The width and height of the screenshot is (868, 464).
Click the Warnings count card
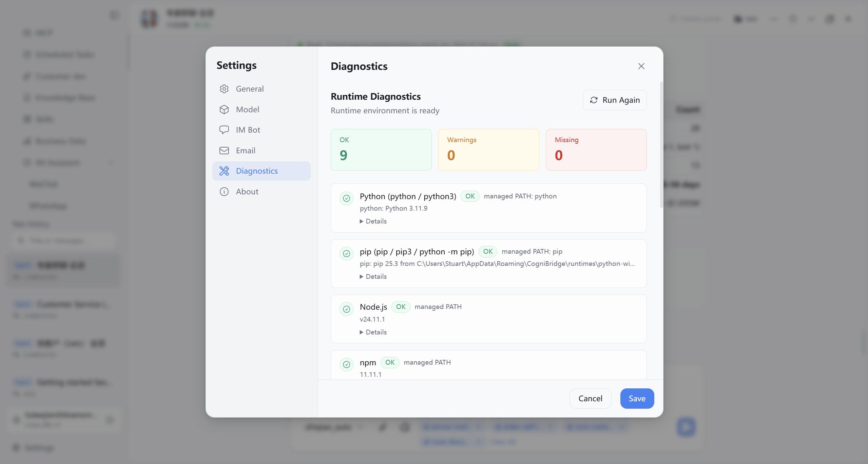[x=488, y=150]
